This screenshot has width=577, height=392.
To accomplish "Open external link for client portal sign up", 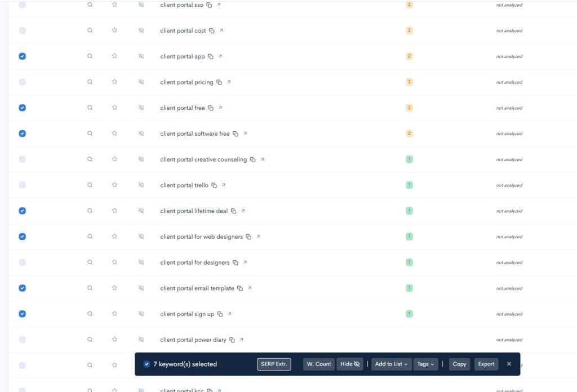I will coord(229,314).
